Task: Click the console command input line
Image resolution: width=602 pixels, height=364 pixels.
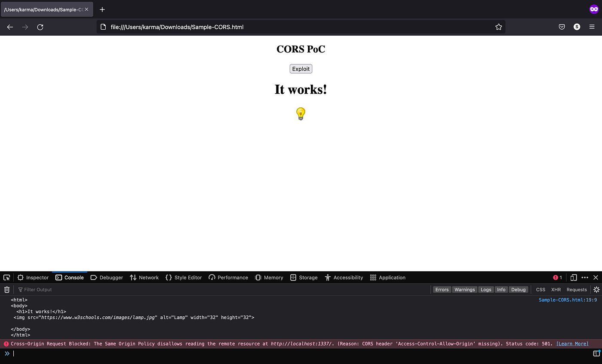Action: coord(301,354)
